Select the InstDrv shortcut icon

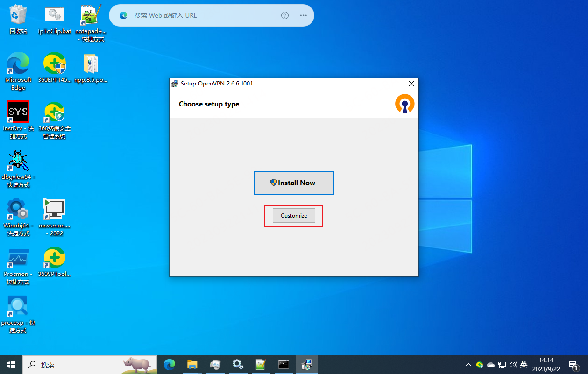coord(18,120)
